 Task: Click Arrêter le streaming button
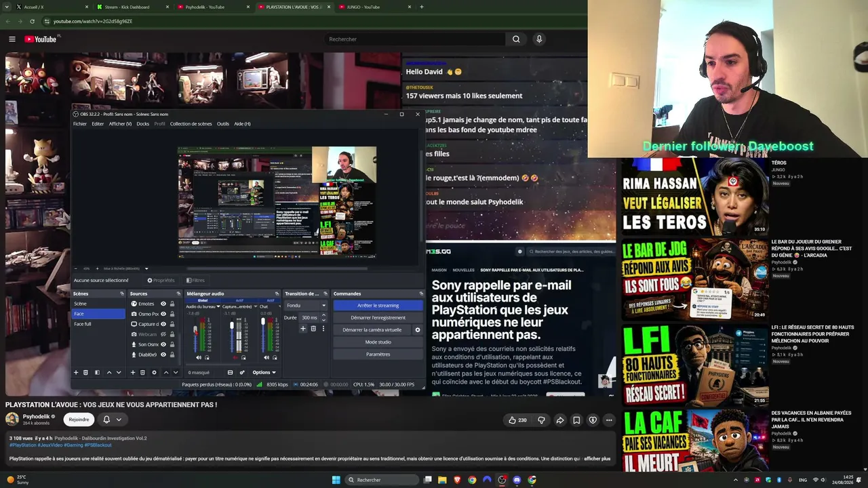[378, 306]
